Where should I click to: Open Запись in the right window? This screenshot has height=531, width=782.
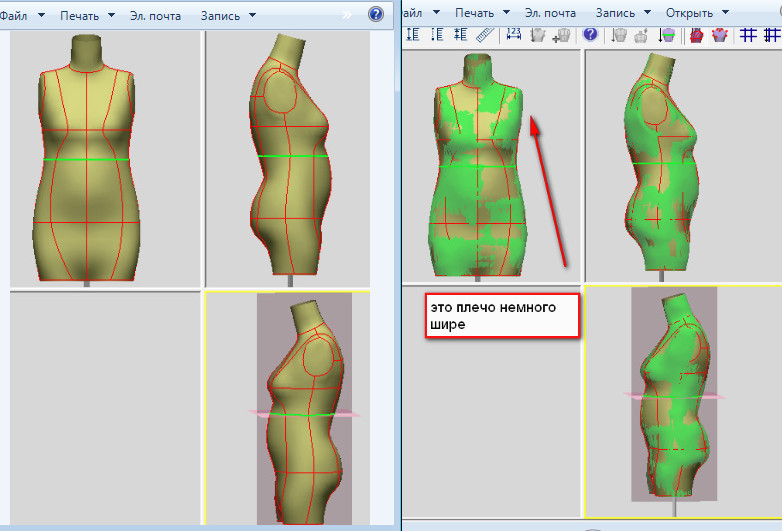click(615, 13)
